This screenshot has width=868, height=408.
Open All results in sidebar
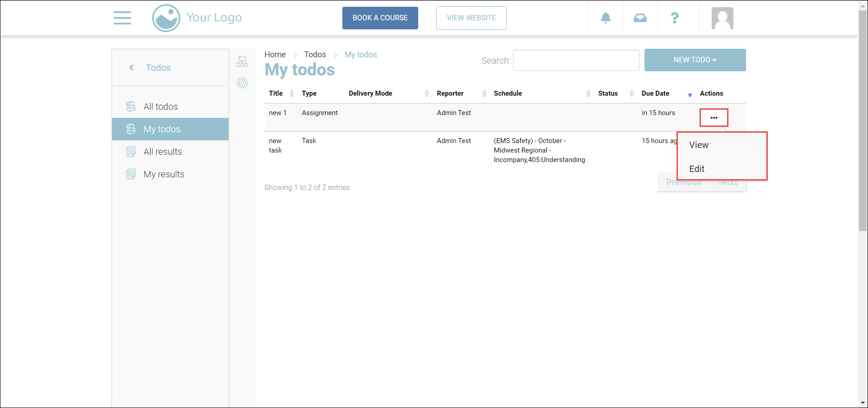(x=163, y=152)
